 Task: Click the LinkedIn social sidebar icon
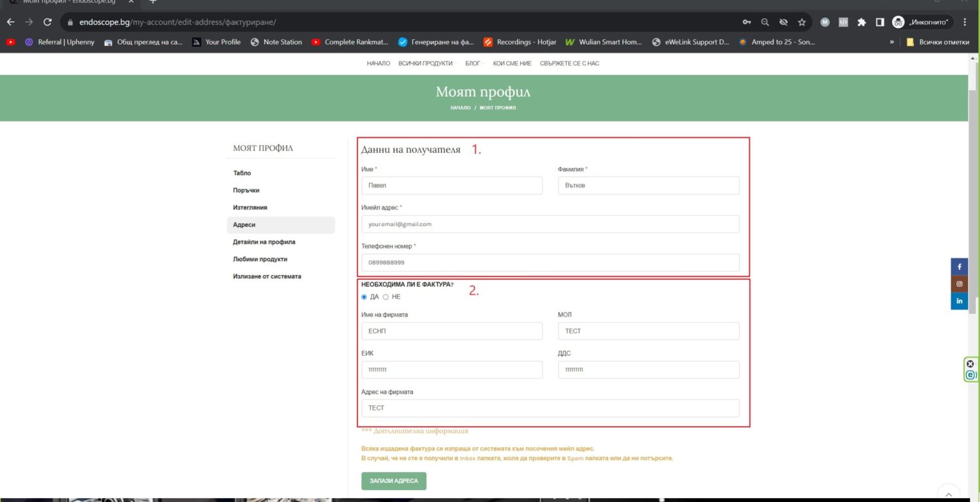coord(959,301)
